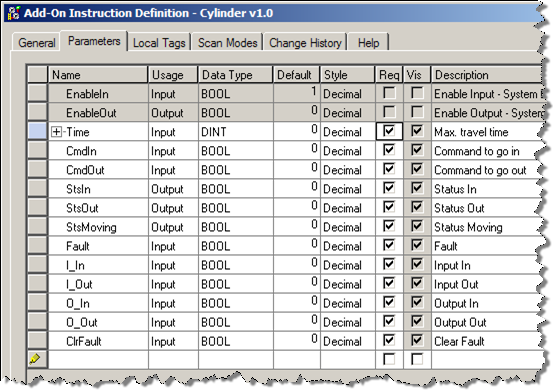The height and width of the screenshot is (390, 553).
Task: Click the 'Status Moving' description
Action: point(468,227)
